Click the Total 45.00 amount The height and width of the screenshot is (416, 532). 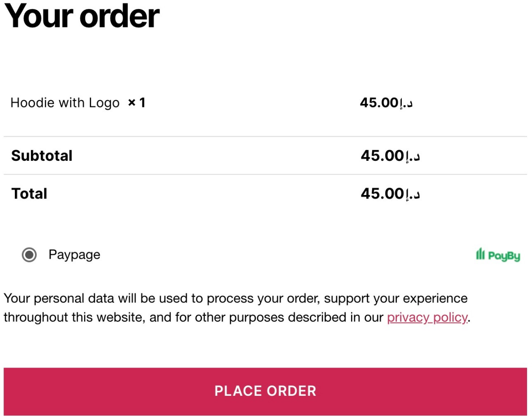click(x=382, y=194)
